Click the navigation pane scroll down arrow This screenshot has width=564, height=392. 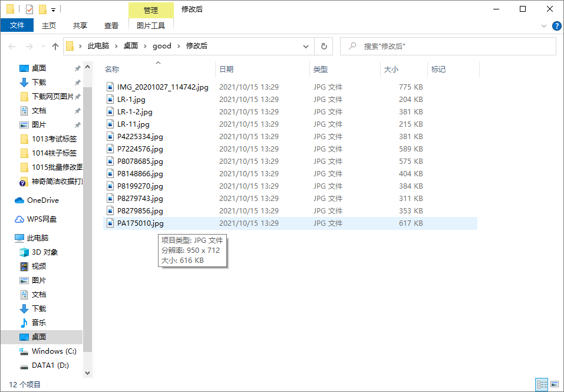coord(87,373)
